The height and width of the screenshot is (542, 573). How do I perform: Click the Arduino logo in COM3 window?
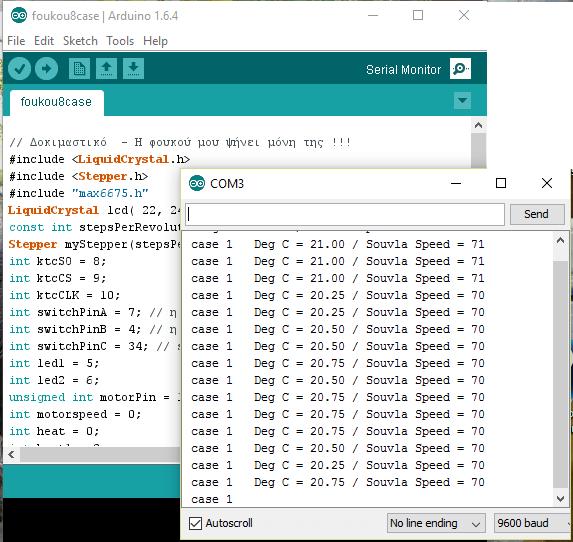(197, 183)
